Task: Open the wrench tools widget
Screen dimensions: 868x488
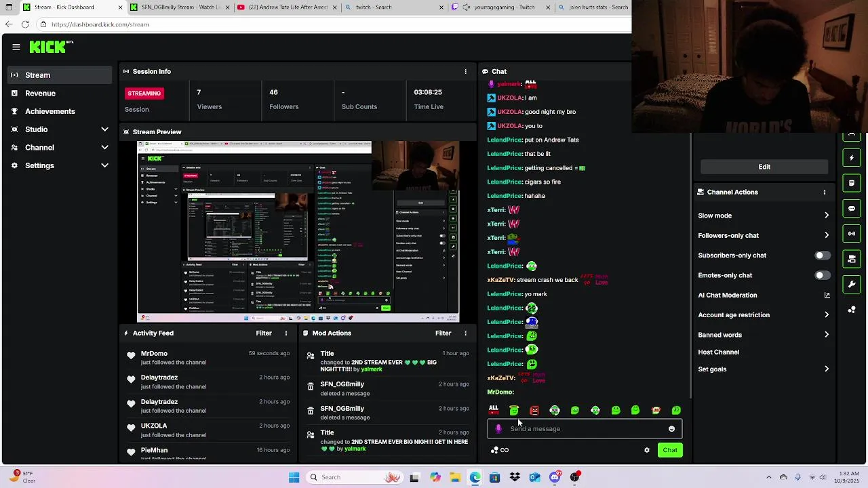Action: point(852,284)
